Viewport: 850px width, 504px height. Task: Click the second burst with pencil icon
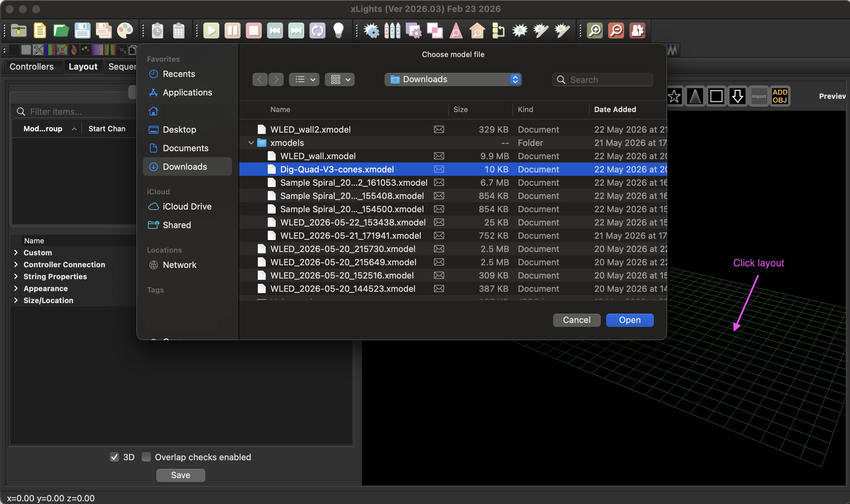click(562, 31)
